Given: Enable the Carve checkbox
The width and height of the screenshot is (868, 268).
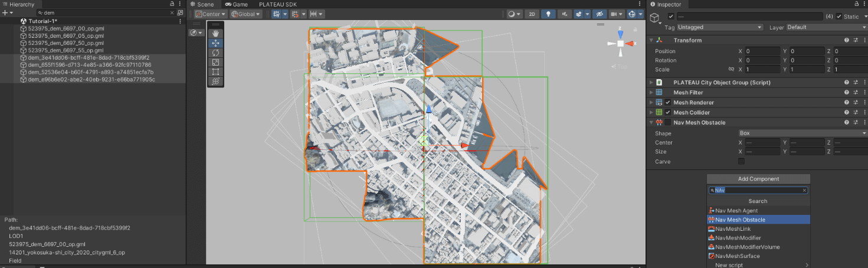Looking at the screenshot, I should (x=742, y=161).
